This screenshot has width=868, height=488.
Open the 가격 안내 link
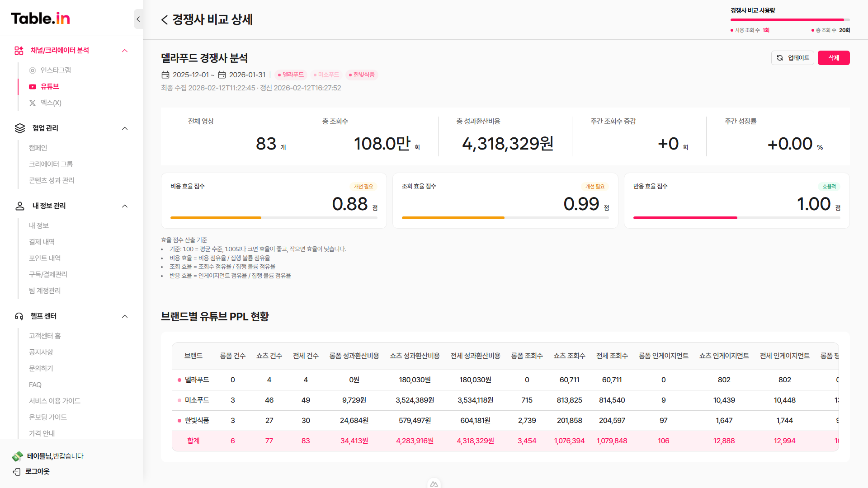[x=42, y=434]
